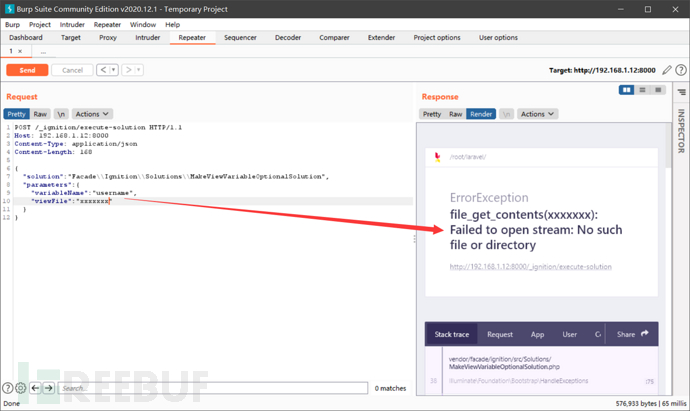The height and width of the screenshot is (411, 690).
Task: Switch to the Target tab
Action: [x=71, y=37]
